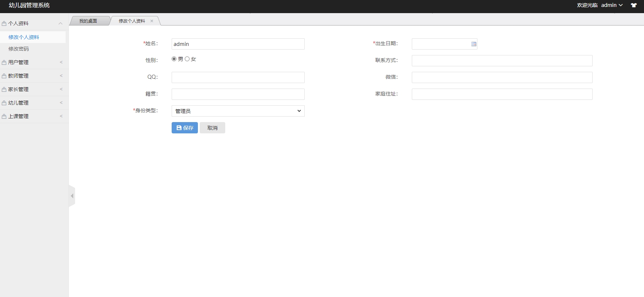This screenshot has height=297, width=644.
Task: Open the admin user dropdown menu
Action: pos(612,5)
